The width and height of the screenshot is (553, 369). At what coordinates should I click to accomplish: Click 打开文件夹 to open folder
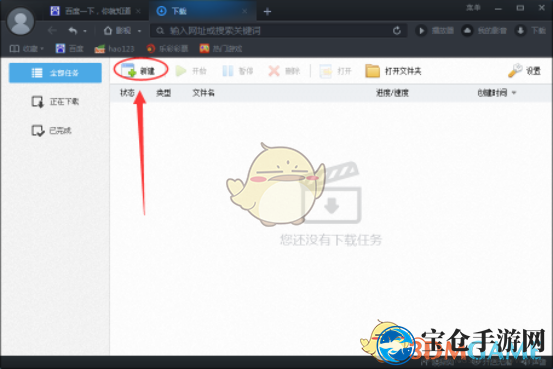point(393,71)
